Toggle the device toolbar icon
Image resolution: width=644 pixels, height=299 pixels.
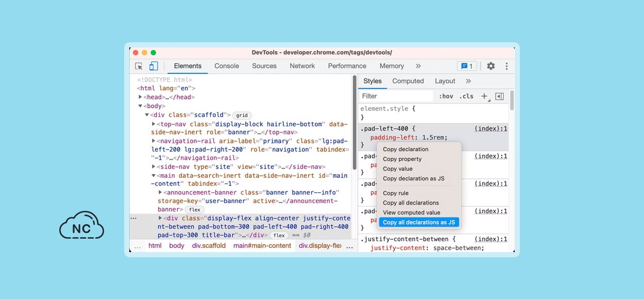(x=154, y=66)
